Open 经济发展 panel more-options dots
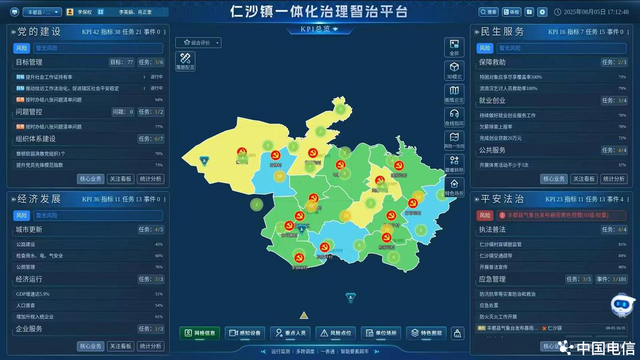Screen dimensions: 640x360 (x=165, y=199)
